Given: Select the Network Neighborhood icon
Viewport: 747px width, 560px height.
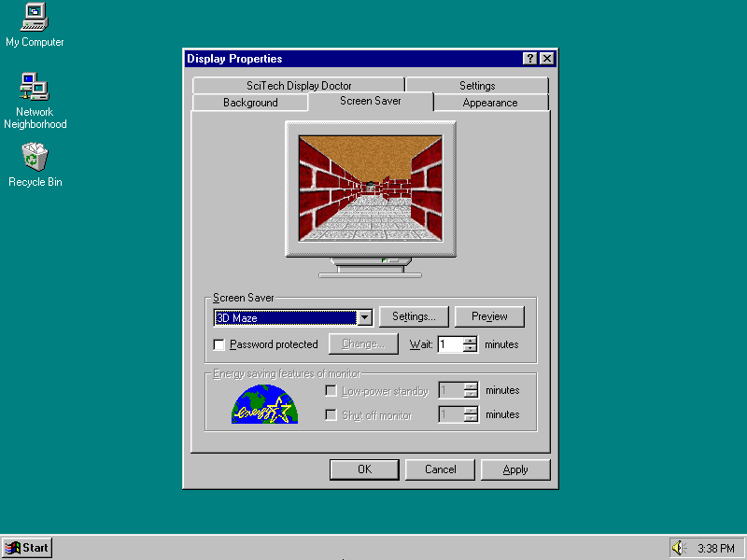Looking at the screenshot, I should click(x=35, y=89).
